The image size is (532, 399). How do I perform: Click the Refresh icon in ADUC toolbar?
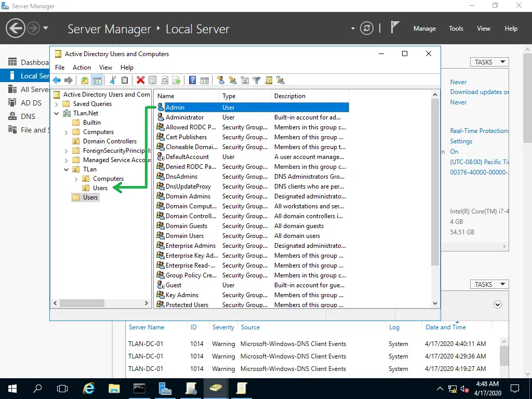tap(165, 81)
